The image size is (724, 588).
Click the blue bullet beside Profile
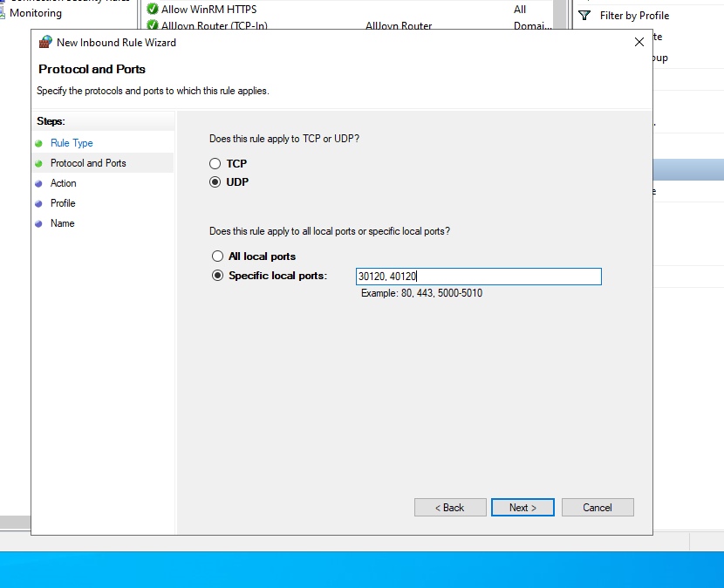pyautogui.click(x=38, y=203)
